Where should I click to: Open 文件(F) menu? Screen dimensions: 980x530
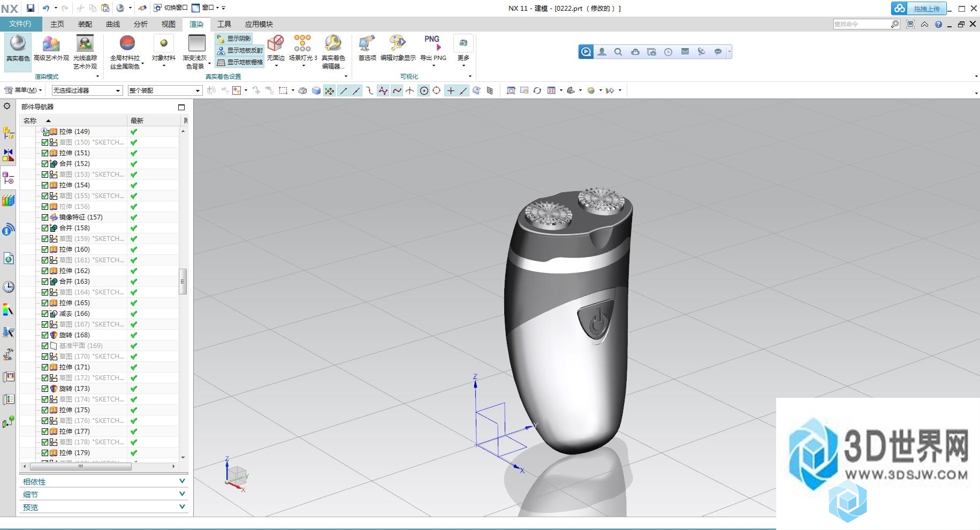click(x=20, y=24)
